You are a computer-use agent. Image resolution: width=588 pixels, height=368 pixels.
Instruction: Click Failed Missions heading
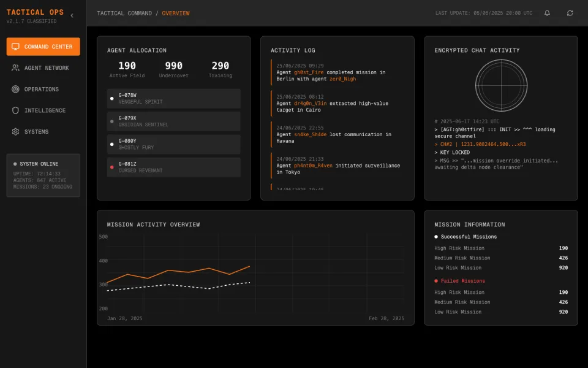click(x=463, y=281)
